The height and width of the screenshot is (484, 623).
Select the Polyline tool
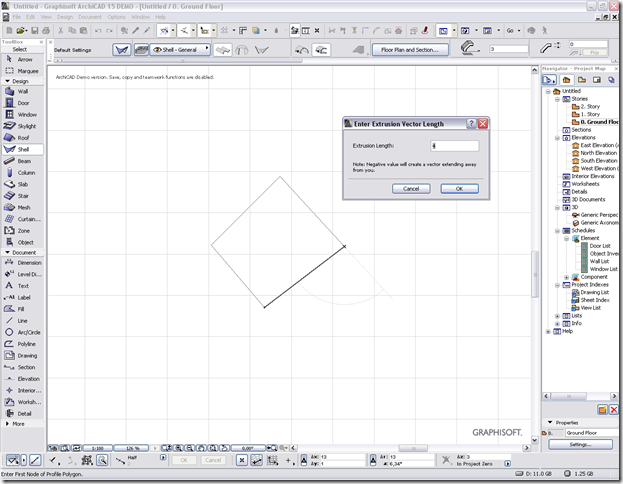[x=22, y=344]
